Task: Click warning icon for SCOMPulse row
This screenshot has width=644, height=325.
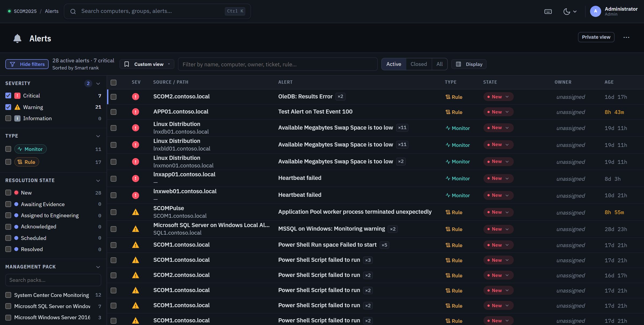Action: click(136, 212)
